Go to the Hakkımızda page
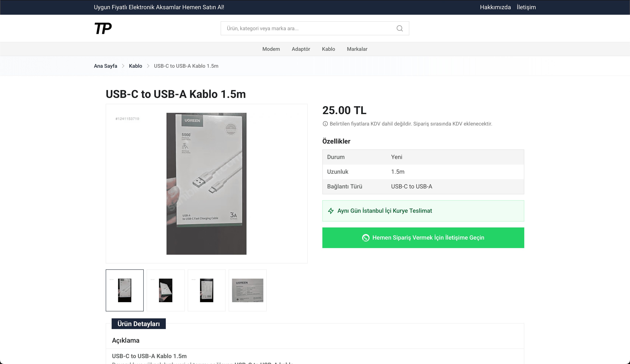Image resolution: width=630 pixels, height=364 pixels. (495, 7)
